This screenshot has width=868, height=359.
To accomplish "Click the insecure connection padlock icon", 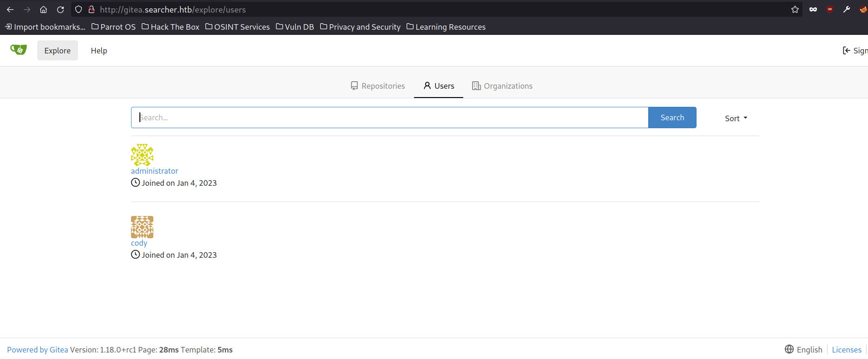I will click(x=92, y=9).
